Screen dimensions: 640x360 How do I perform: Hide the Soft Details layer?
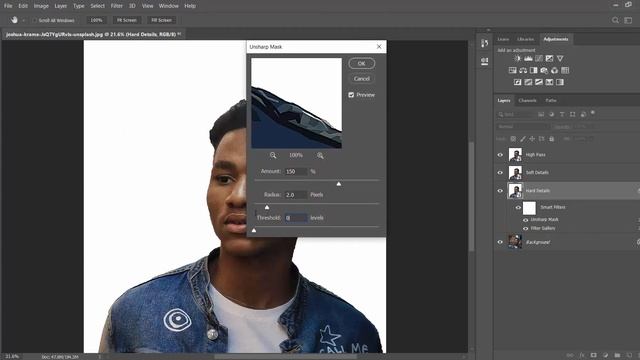500,172
